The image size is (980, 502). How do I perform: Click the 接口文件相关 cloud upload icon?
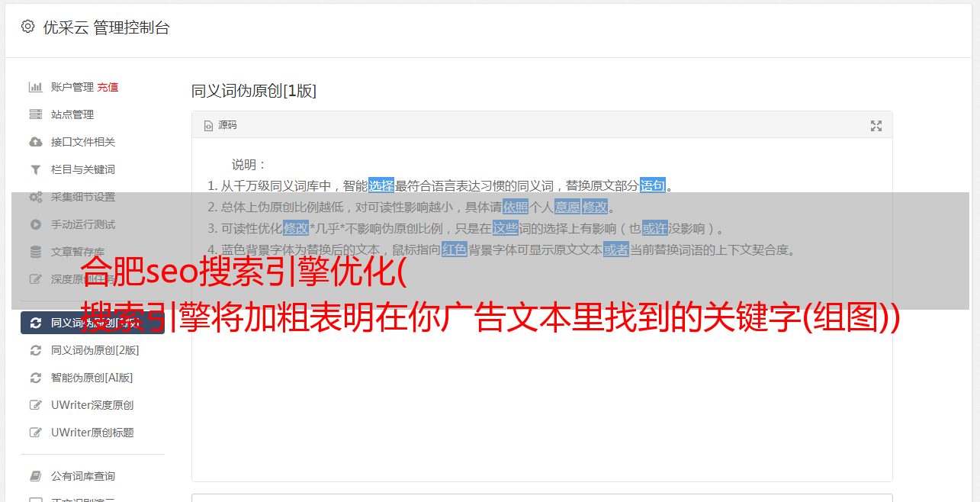click(35, 142)
